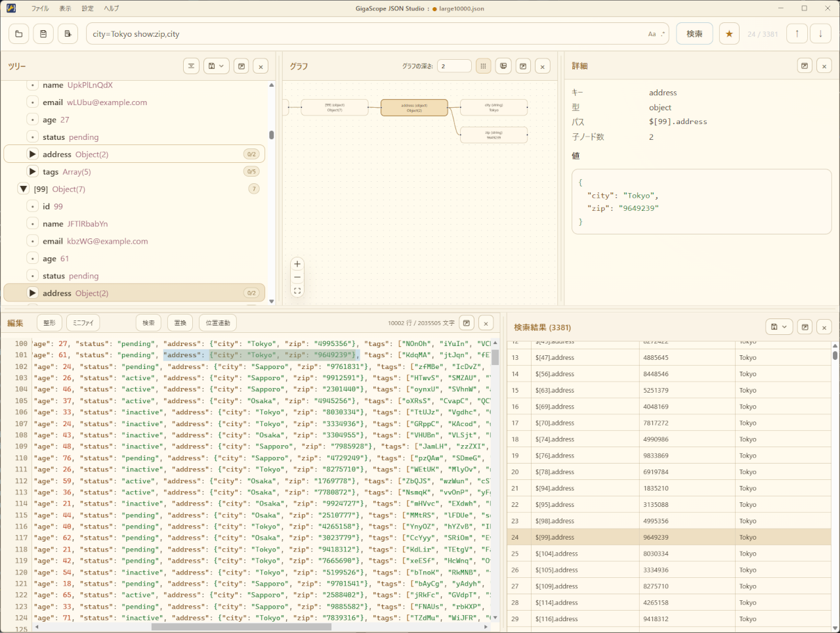The height and width of the screenshot is (633, 840).
Task: Toggle case-sensitive Aa search option
Action: click(x=652, y=34)
